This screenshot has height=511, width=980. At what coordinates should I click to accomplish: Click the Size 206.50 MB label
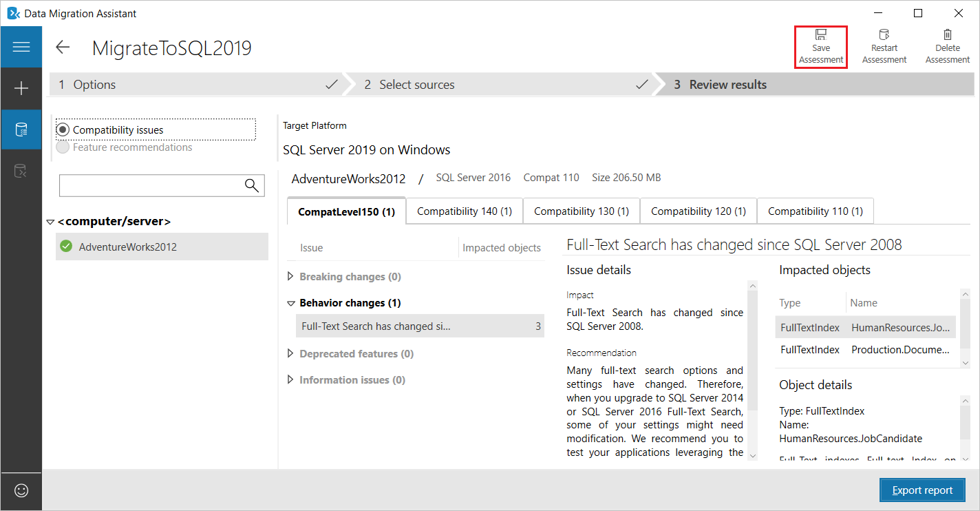pyautogui.click(x=626, y=178)
